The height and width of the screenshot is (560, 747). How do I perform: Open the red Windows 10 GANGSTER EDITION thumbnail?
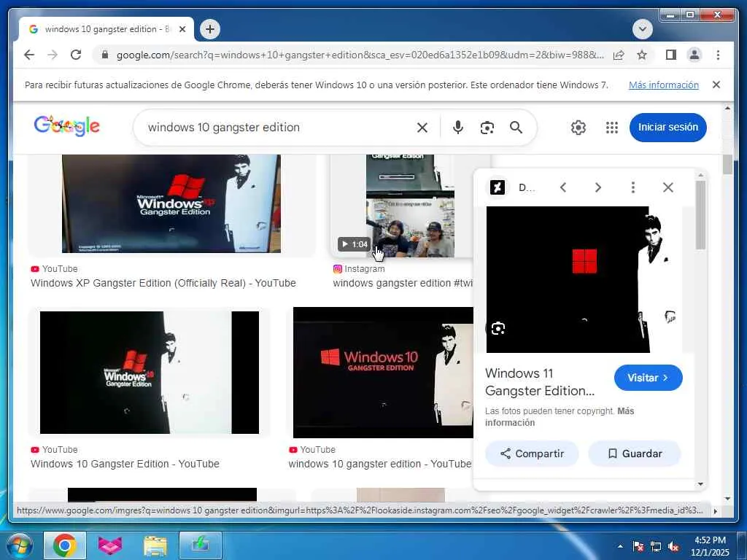[x=384, y=373]
